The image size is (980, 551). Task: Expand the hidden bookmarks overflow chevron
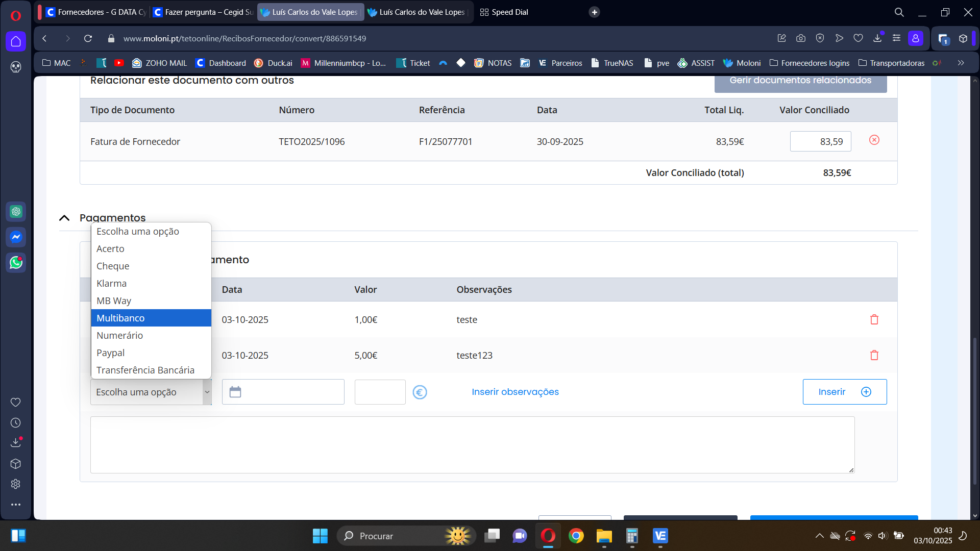[x=961, y=63]
